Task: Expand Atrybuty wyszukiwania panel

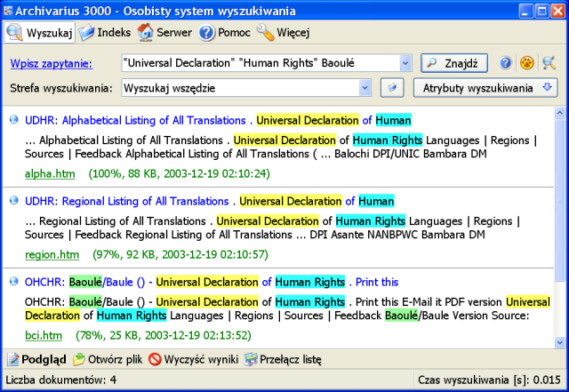Action: click(x=489, y=89)
